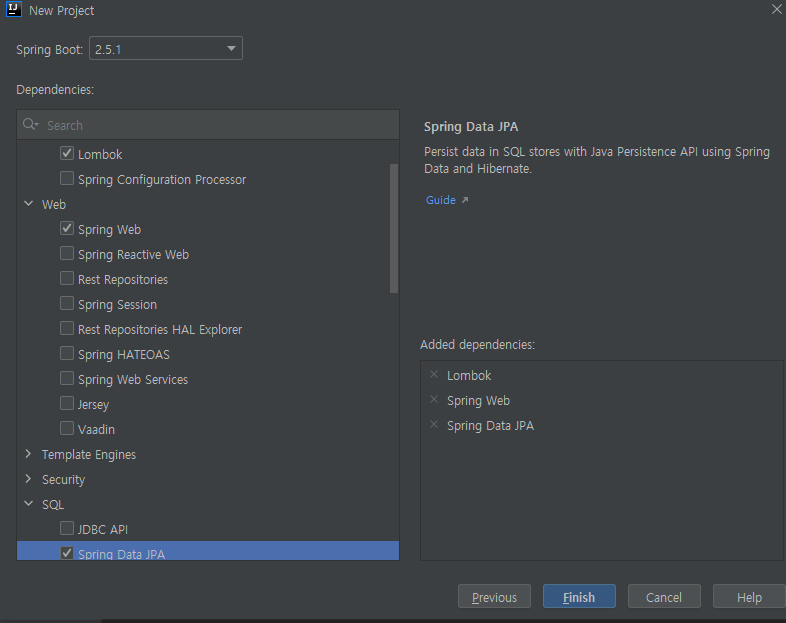Check the Vaadin checkbox
The width and height of the screenshot is (786, 623).
coord(67,429)
